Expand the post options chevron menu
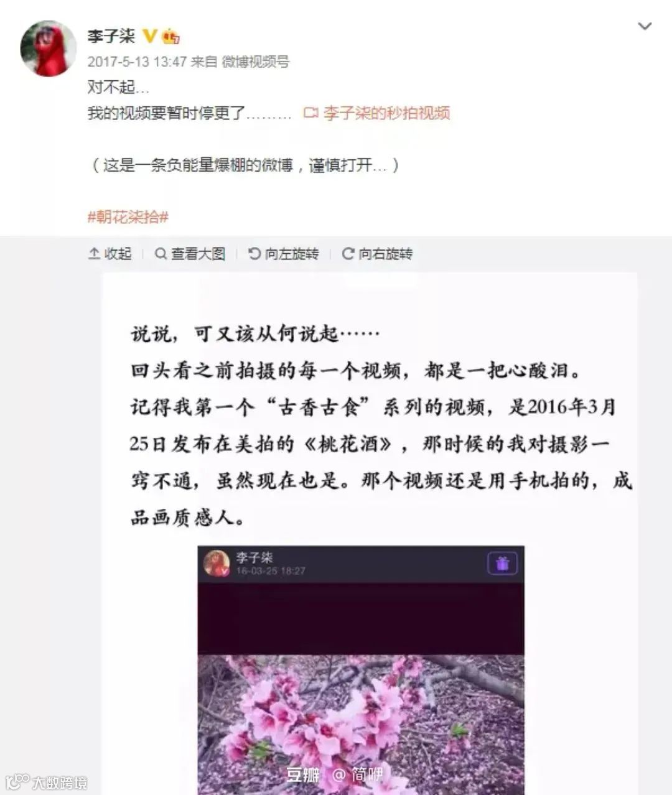Image resolution: width=672 pixels, height=795 pixels. pos(645,26)
